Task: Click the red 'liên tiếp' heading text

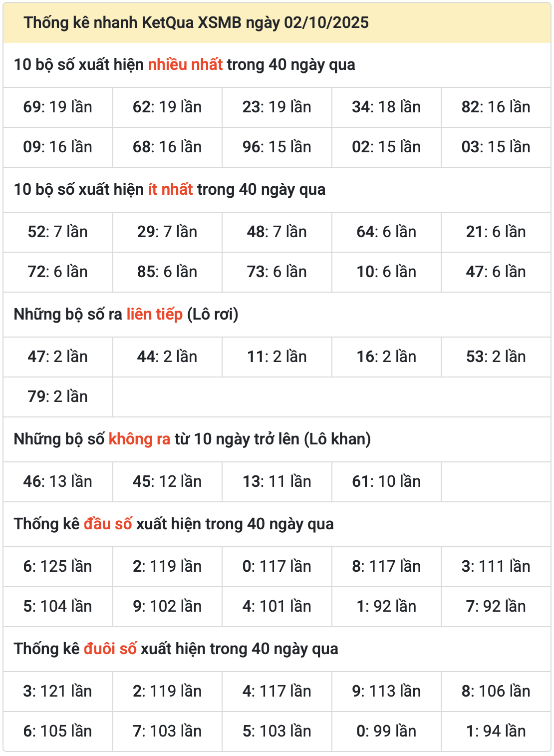Action: click(x=154, y=314)
